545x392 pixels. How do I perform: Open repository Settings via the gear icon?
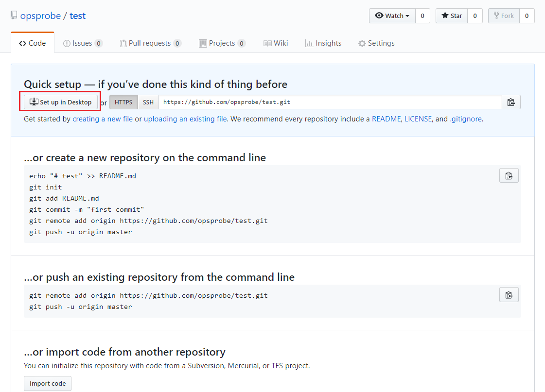click(x=362, y=43)
